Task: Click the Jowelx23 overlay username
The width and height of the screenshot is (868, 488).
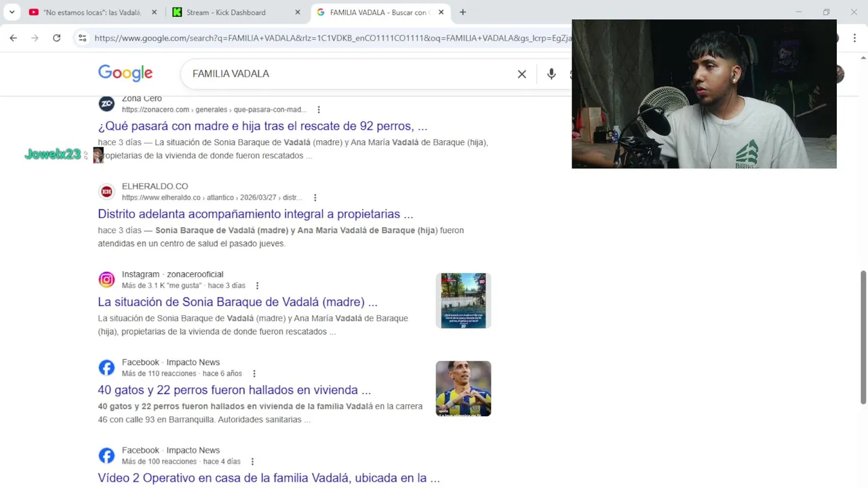Action: point(53,155)
